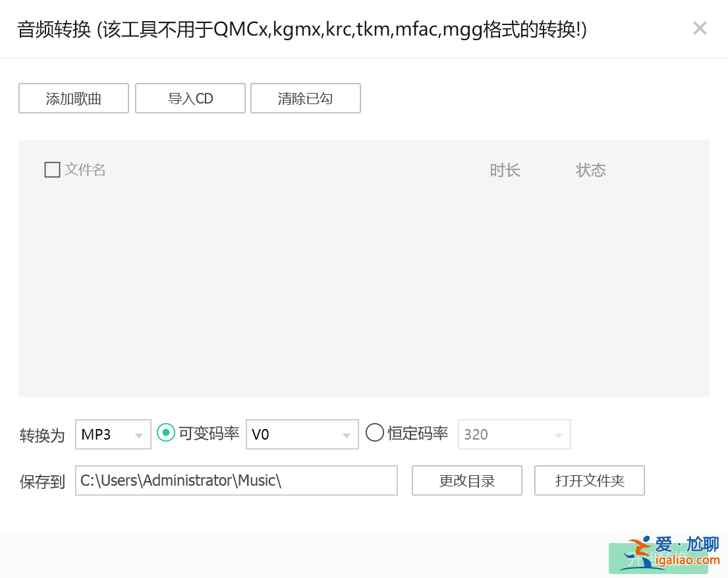The width and height of the screenshot is (728, 578).
Task: Click the 打开文件夹 button to open folder
Action: pos(589,480)
